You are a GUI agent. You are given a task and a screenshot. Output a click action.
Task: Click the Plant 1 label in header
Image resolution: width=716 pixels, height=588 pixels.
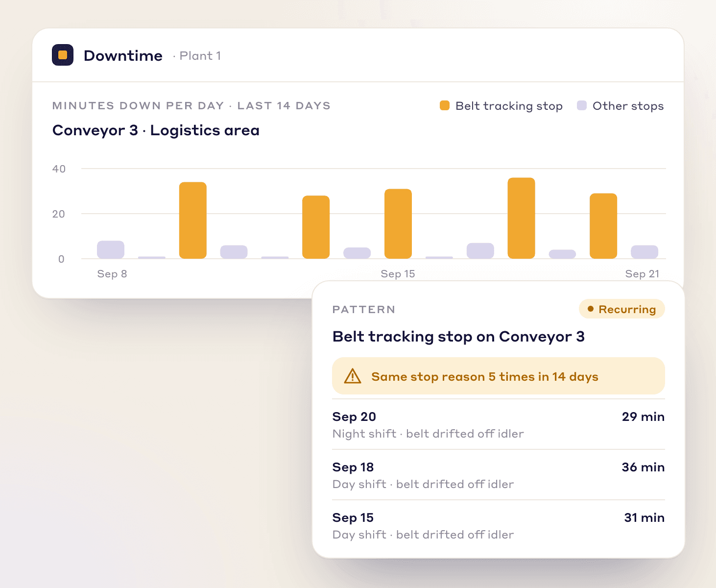click(200, 55)
